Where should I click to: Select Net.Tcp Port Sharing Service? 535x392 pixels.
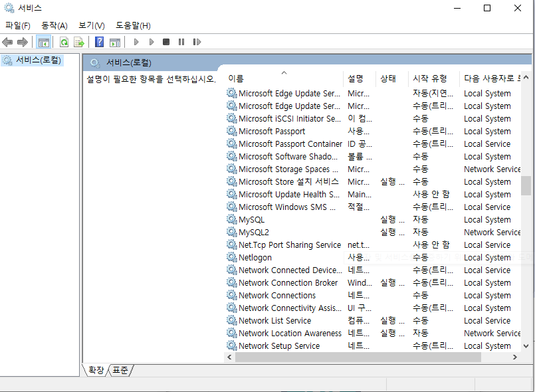coord(373,245)
